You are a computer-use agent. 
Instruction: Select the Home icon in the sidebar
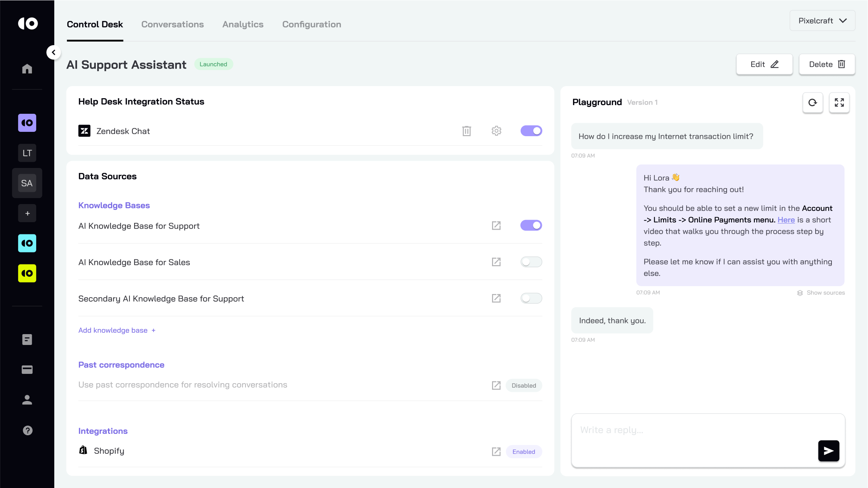[27, 69]
